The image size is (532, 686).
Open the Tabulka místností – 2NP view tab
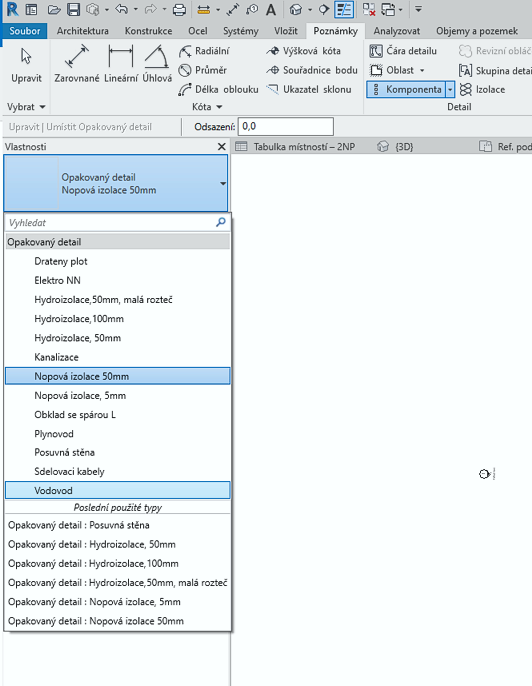click(297, 147)
